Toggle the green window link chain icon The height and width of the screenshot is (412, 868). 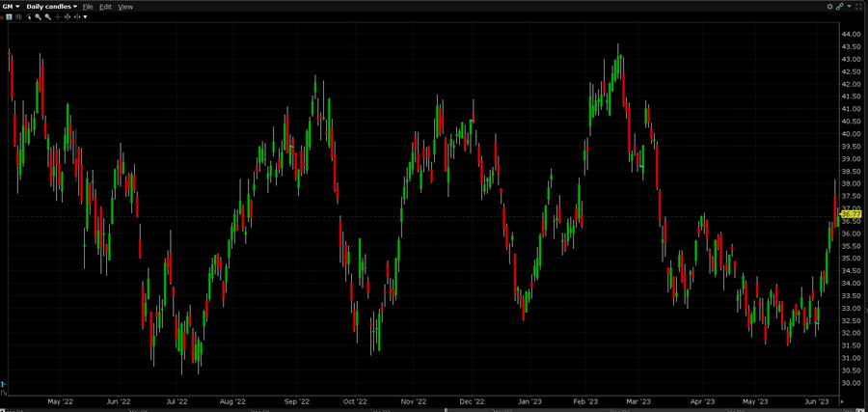point(840,7)
